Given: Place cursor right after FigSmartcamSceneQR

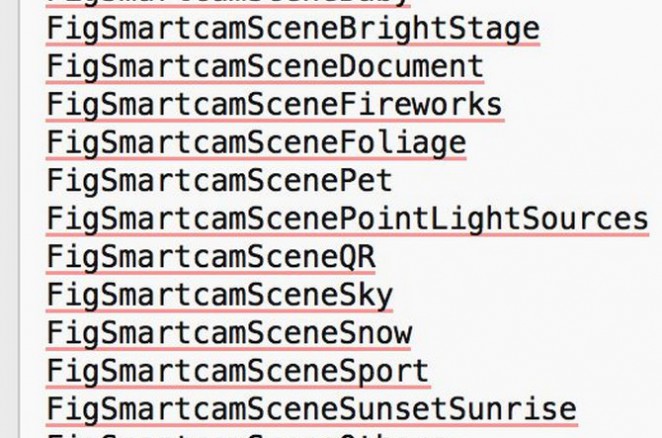Looking at the screenshot, I should tap(376, 257).
